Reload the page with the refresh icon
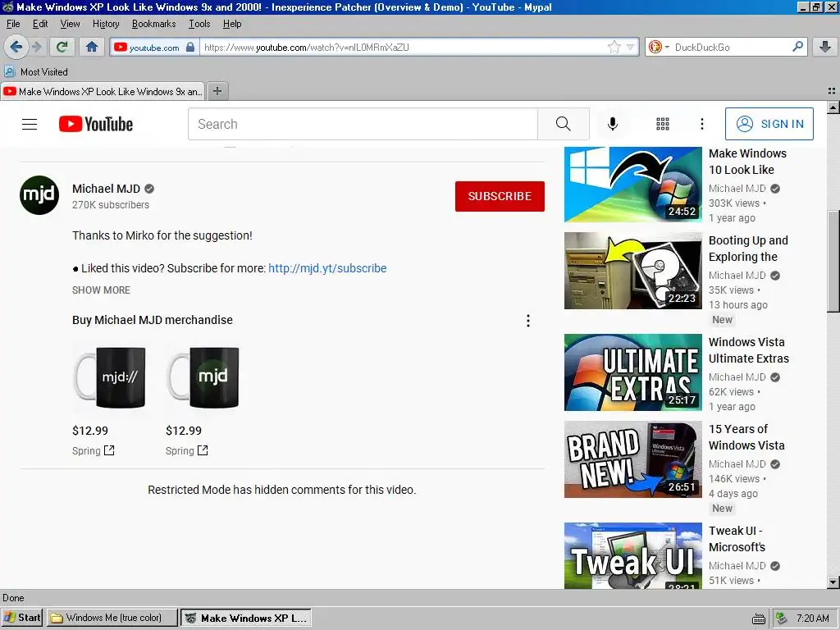Image resolution: width=840 pixels, height=630 pixels. pyautogui.click(x=62, y=47)
